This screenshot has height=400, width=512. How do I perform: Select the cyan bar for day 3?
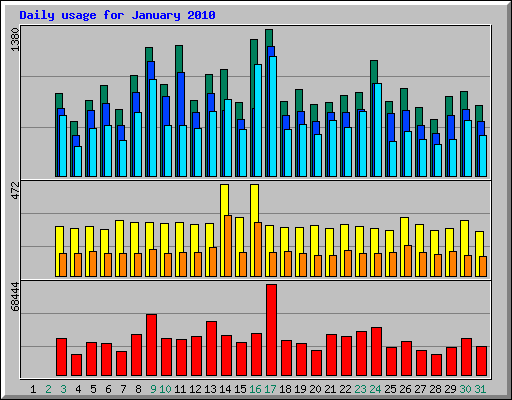(x=63, y=146)
